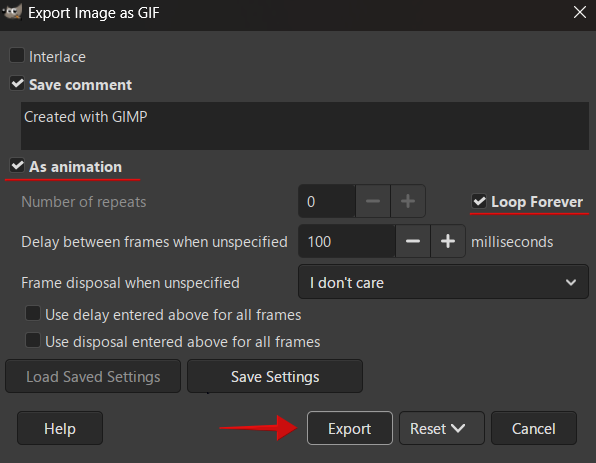Cancel the GIF export dialog
The width and height of the screenshot is (596, 463).
(x=534, y=428)
